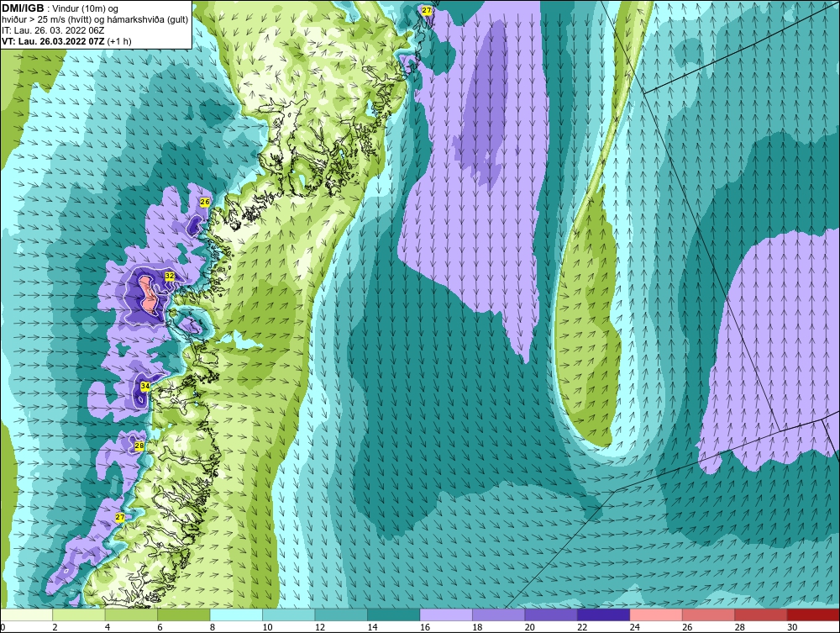Click the legend tick label "24"

tap(635, 628)
